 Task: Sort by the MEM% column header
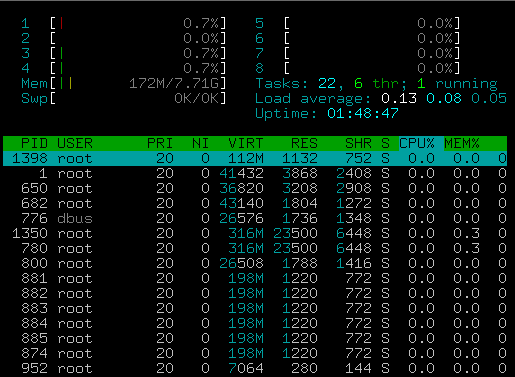point(462,143)
